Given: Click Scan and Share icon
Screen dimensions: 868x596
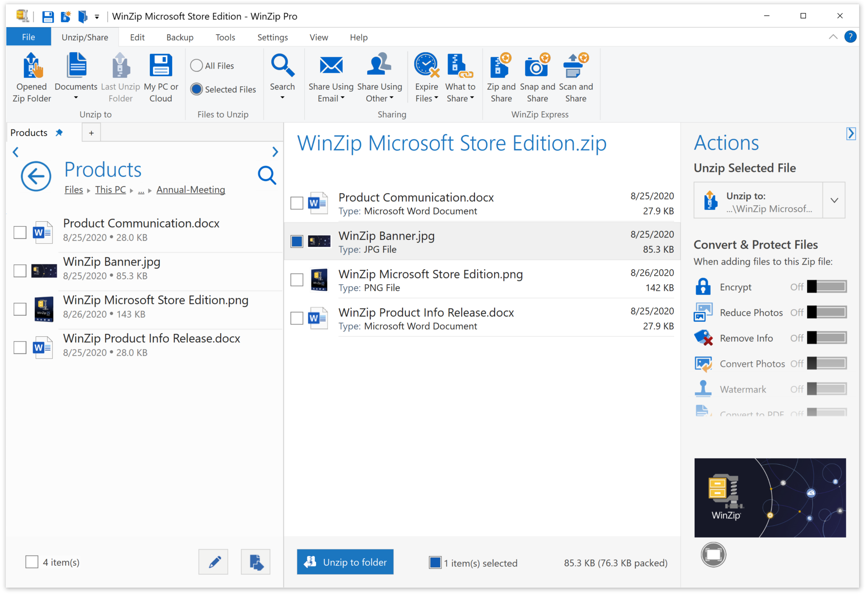Looking at the screenshot, I should click(576, 65).
